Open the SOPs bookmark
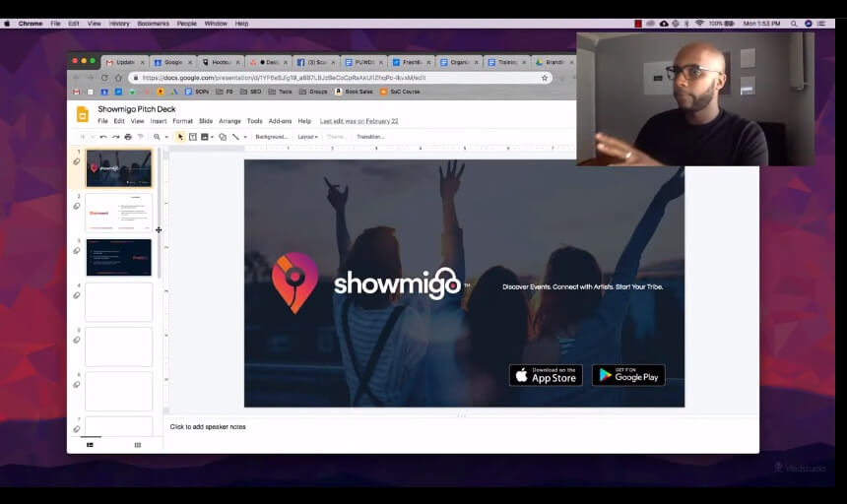847x504 pixels. [x=197, y=92]
